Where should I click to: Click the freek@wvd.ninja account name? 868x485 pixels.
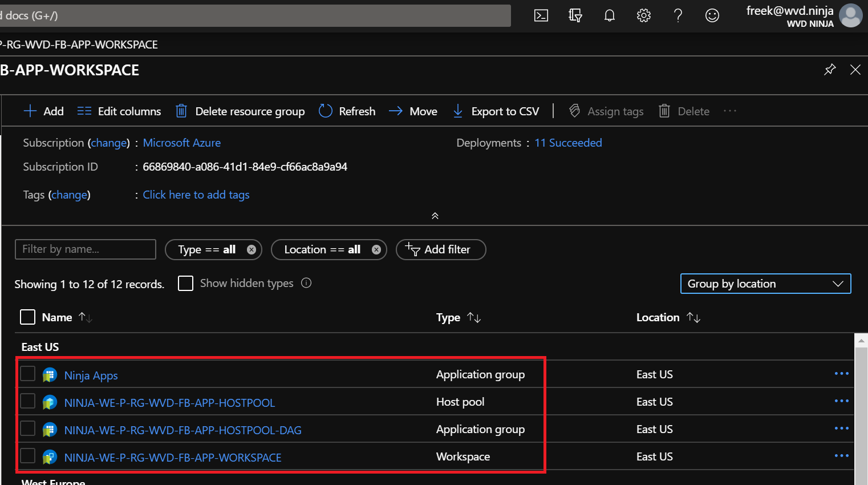(790, 10)
